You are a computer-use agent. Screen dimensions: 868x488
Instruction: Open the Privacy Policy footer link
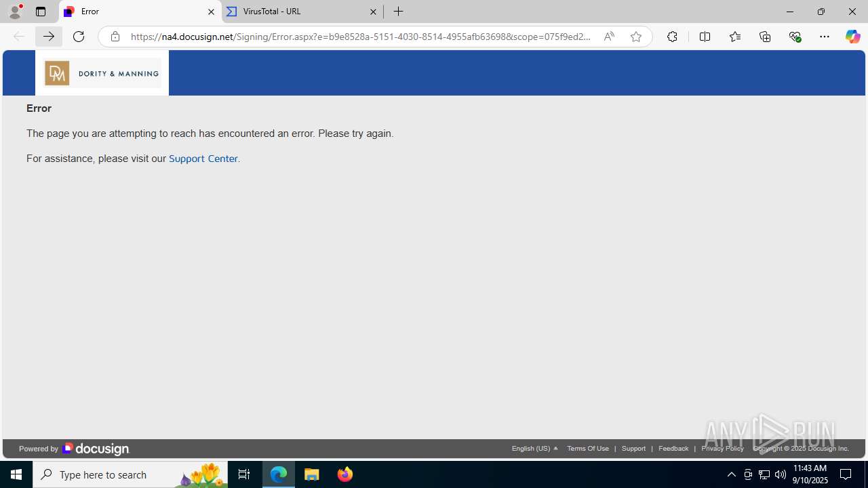click(722, 449)
